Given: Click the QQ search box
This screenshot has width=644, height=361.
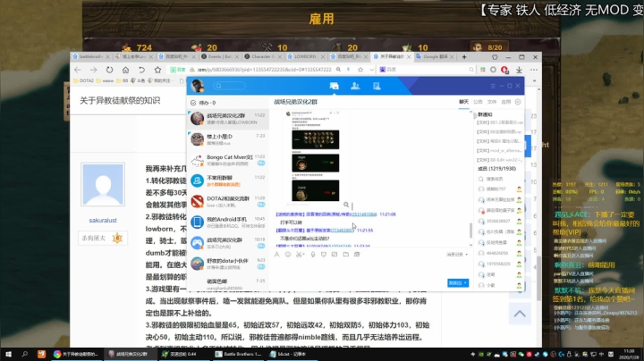Looking at the screenshot, I should click(x=229, y=86).
